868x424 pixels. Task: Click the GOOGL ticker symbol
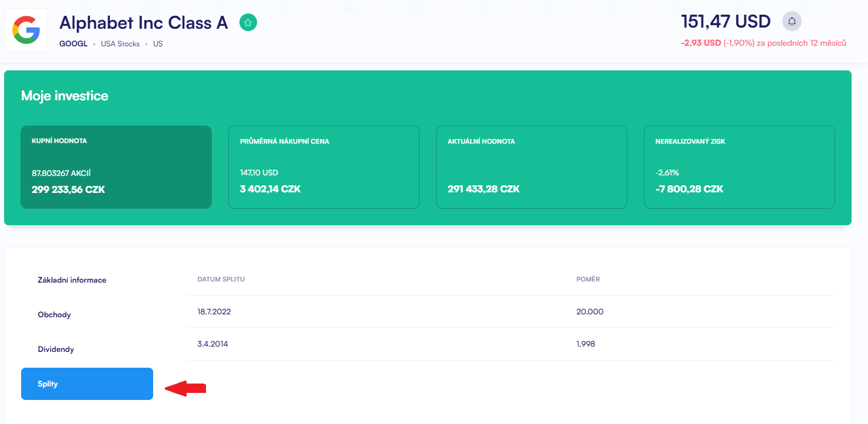click(x=73, y=44)
